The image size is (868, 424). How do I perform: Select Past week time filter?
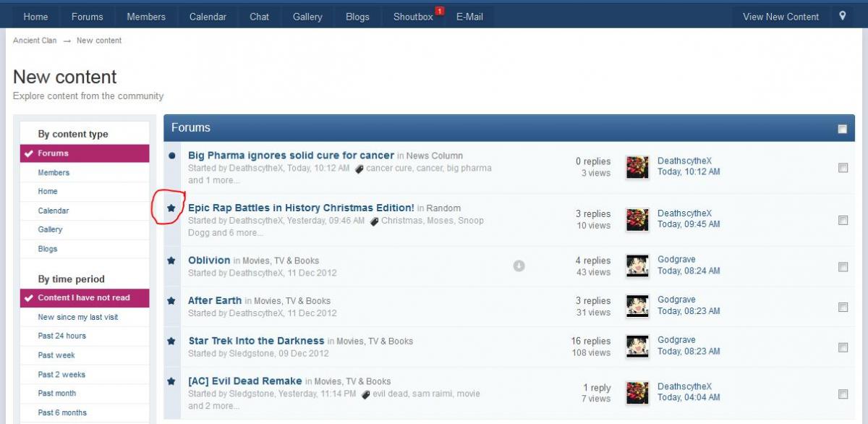(x=56, y=355)
